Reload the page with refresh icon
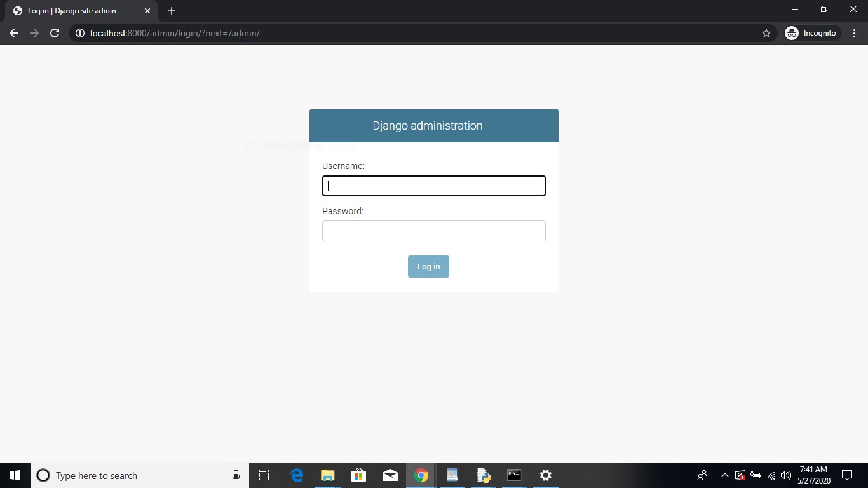This screenshot has height=488, width=868. (x=55, y=33)
